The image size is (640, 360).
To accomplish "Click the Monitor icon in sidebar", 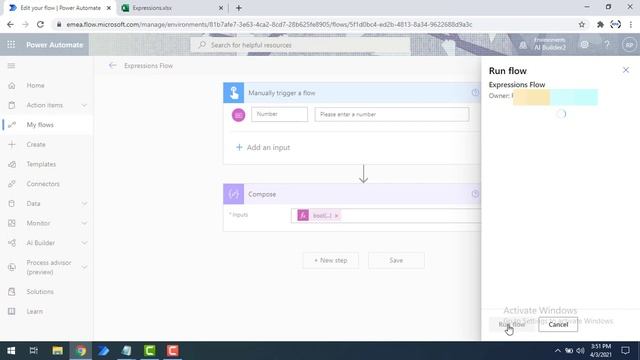I will [x=12, y=223].
